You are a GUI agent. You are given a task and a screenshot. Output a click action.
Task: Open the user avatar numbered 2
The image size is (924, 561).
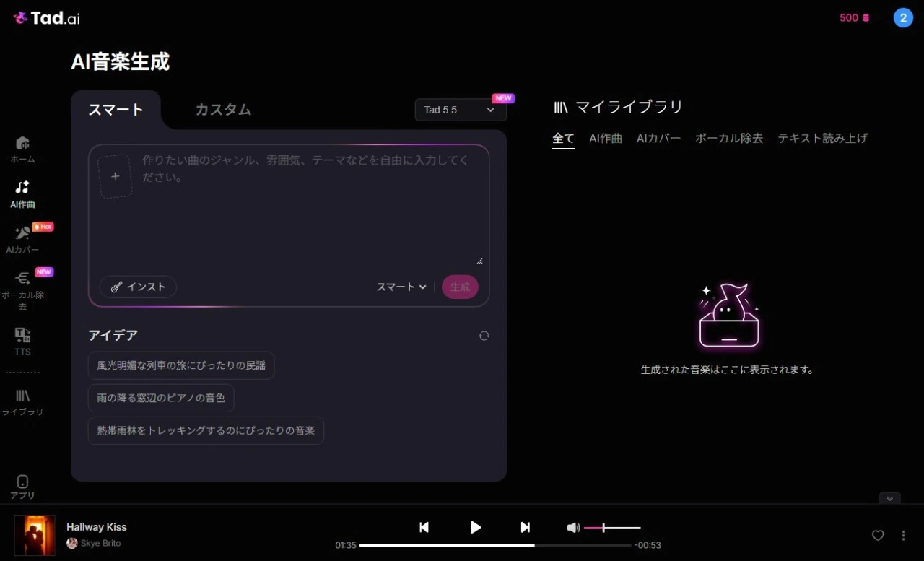point(903,18)
